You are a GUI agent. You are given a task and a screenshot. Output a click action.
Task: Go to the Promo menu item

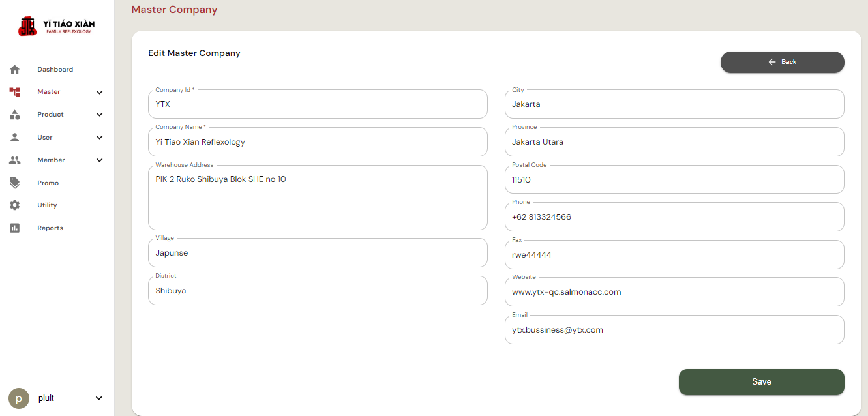click(x=48, y=183)
